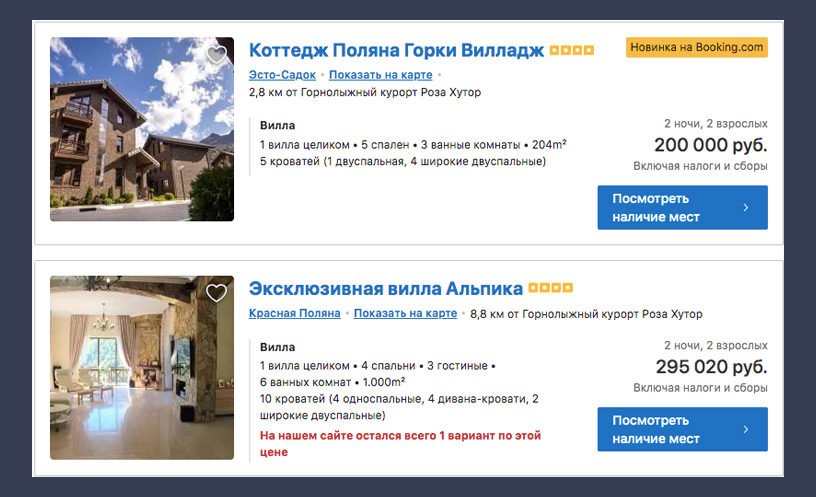Click chevron arrow on first availability button

[x=746, y=208]
